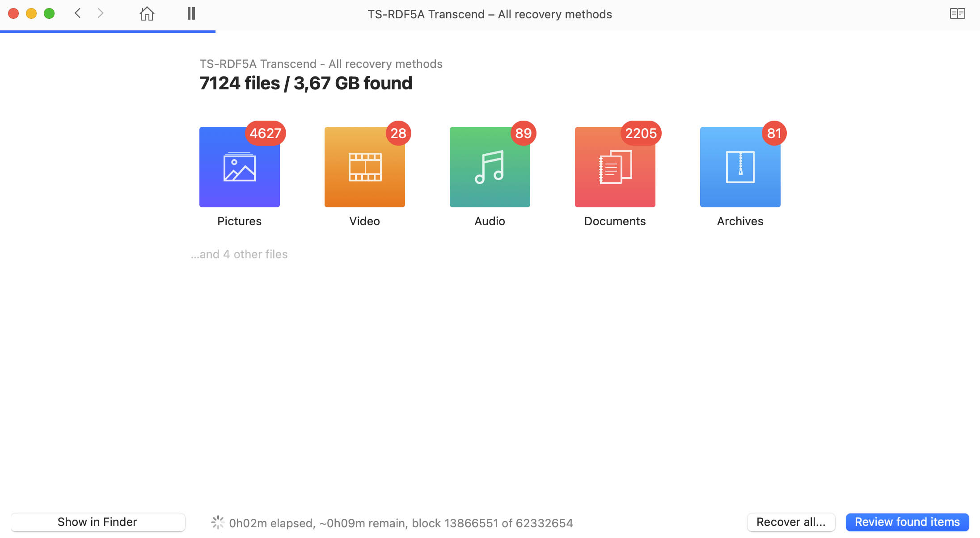Open the Video recovery category

[x=364, y=167]
